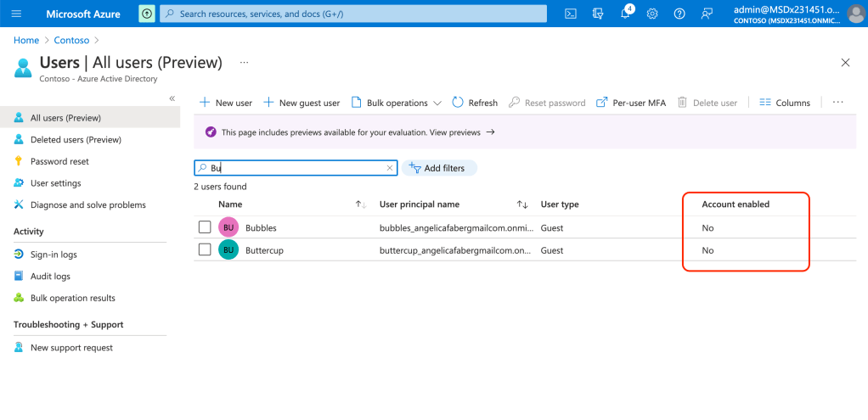Click the Refresh users button
This screenshot has height=420, width=868.
point(475,103)
